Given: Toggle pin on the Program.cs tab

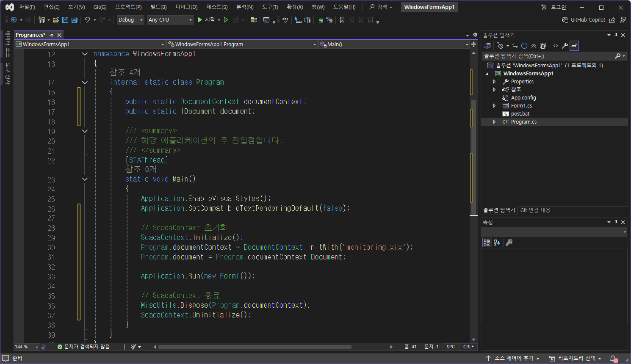Looking at the screenshot, I should (x=51, y=35).
